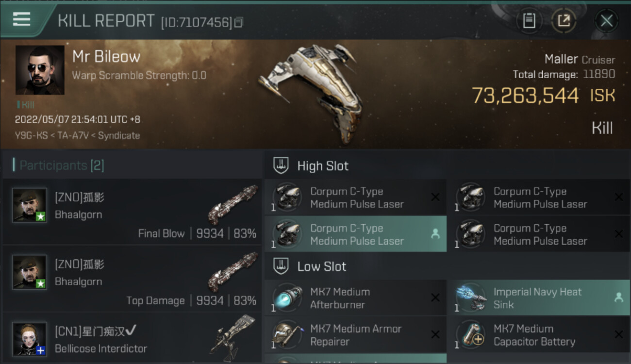
Task: Select the Bellicose Interdictor participant portrait
Action: click(x=30, y=339)
